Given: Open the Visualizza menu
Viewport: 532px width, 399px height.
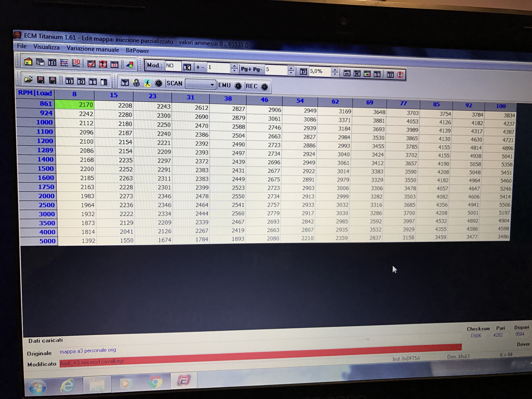Looking at the screenshot, I should 46,47.
